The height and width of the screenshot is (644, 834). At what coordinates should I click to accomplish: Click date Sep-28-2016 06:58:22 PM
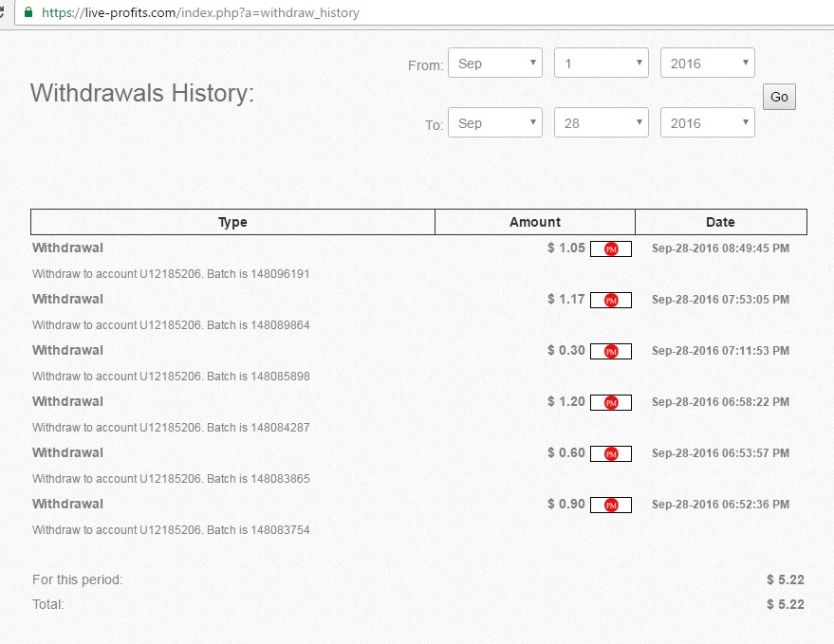[721, 402]
